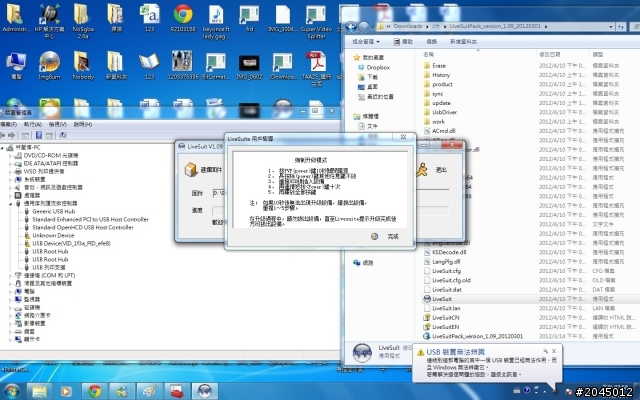Screen dimensions: 640x400
Task: Open the ImgBurn desktop icon
Action: point(49,65)
